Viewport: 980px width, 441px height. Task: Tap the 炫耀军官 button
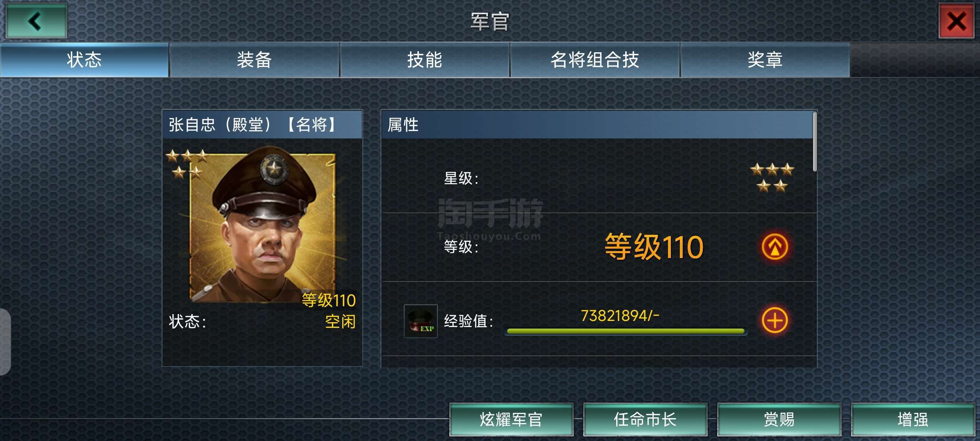click(x=511, y=419)
